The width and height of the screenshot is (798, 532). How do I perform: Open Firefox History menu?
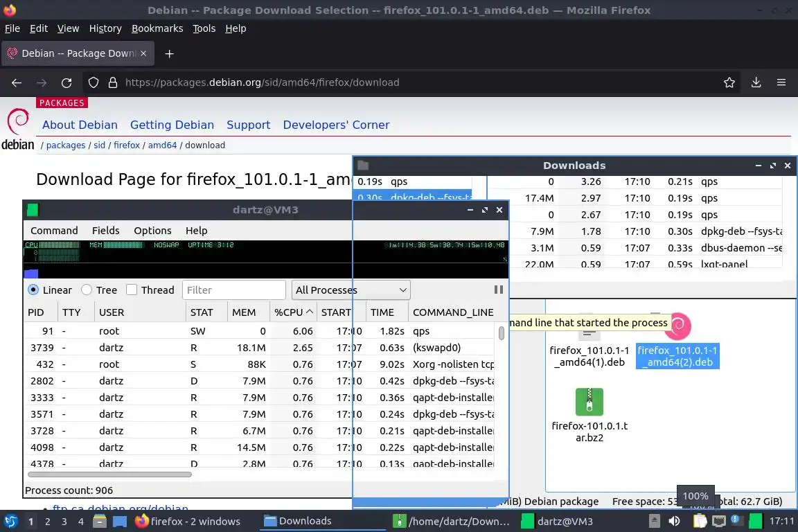coord(105,28)
